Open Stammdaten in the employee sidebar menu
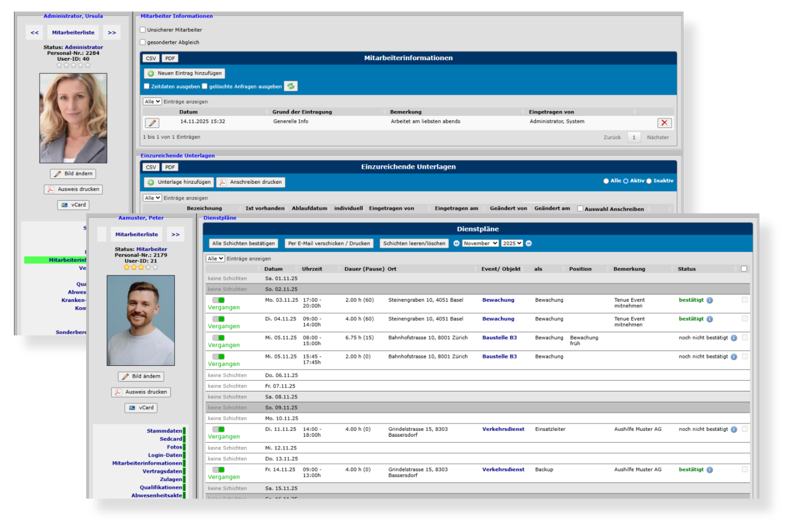The width and height of the screenshot is (789, 532). pyautogui.click(x=164, y=431)
